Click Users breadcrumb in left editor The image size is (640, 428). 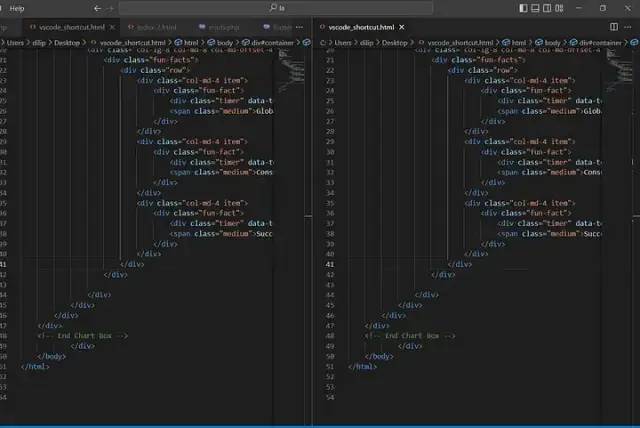click(x=15, y=43)
